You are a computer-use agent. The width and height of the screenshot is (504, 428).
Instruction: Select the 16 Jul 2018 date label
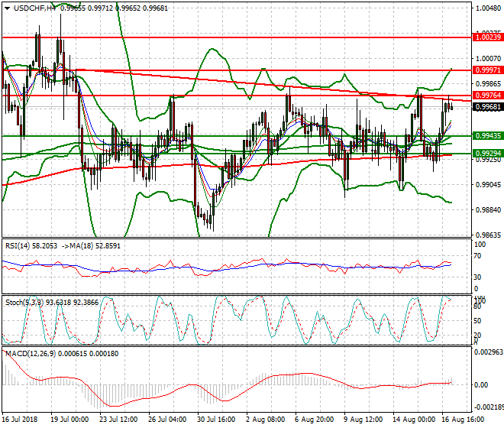tap(20, 420)
